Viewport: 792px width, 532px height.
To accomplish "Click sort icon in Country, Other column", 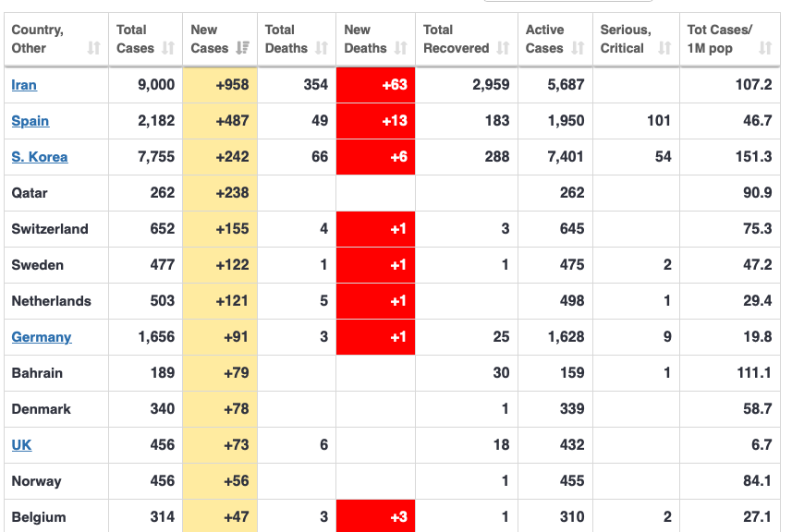I will point(93,48).
